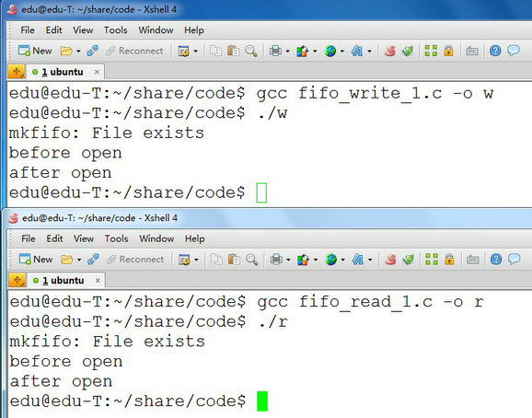Screen dimensions: 532x418
Task: Expand the Print dropdown arrow in top window
Action: [x=288, y=52]
